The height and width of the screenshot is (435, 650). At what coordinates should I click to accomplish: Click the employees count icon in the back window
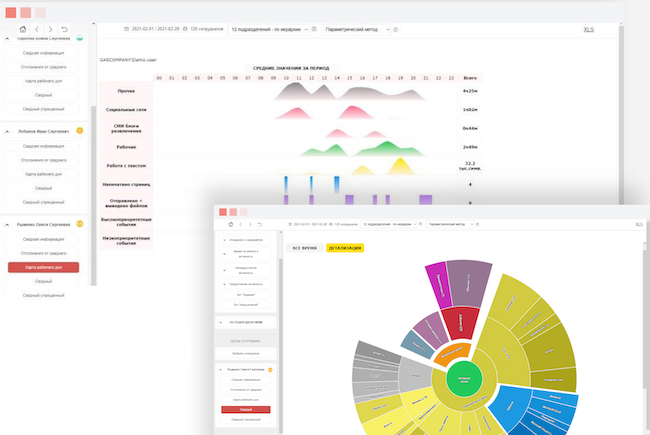[185, 29]
